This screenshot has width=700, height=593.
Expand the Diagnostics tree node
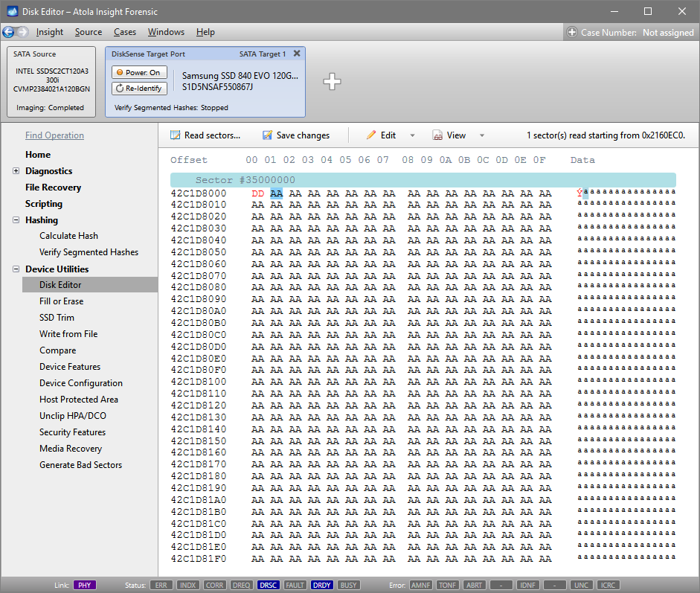[x=16, y=171]
